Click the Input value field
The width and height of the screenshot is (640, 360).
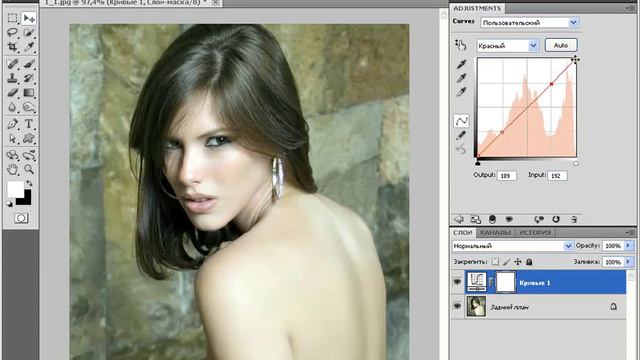pos(558,176)
